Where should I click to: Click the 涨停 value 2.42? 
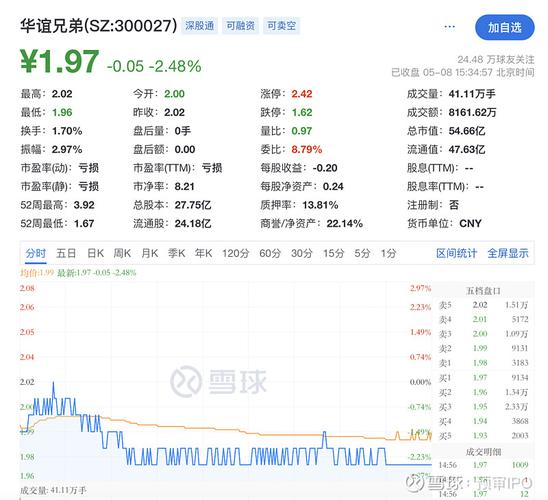pos(302,94)
